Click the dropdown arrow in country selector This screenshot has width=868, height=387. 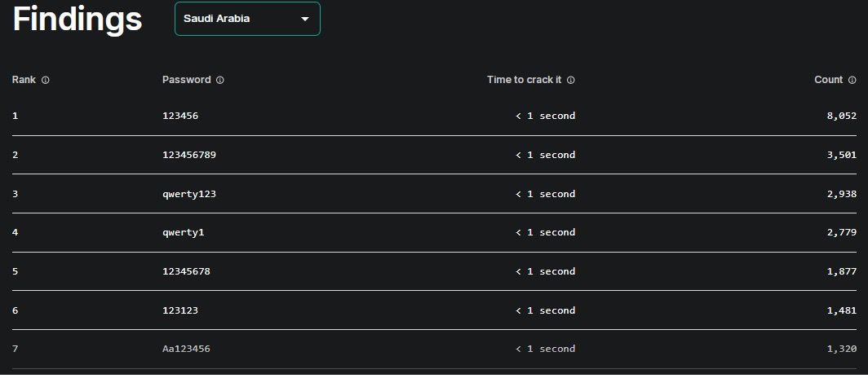click(304, 19)
